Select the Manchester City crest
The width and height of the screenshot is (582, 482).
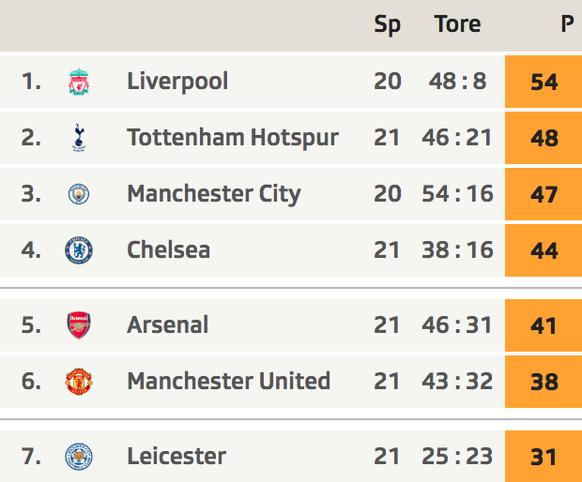(79, 194)
